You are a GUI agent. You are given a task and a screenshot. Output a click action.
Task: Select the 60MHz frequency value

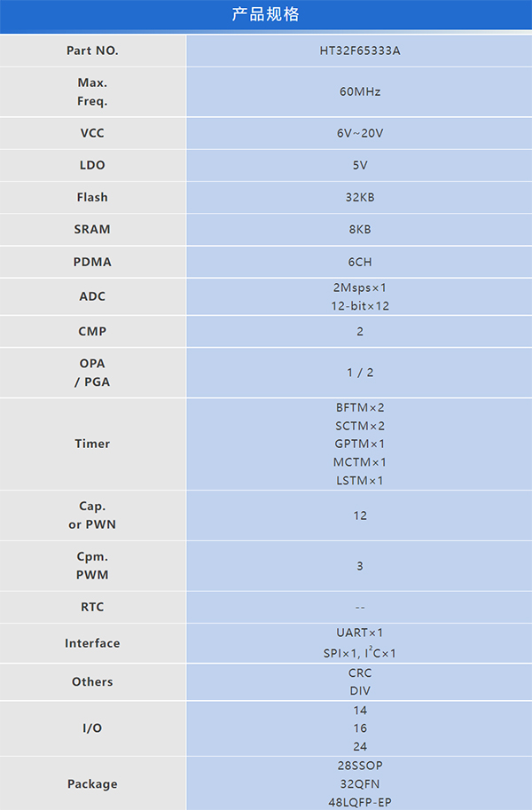point(359,91)
